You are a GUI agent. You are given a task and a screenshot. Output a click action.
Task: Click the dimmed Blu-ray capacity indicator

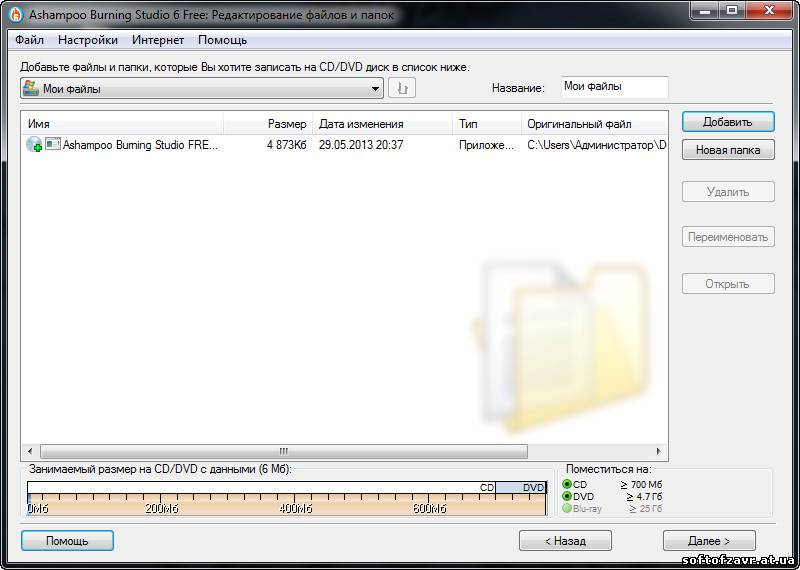point(567,508)
